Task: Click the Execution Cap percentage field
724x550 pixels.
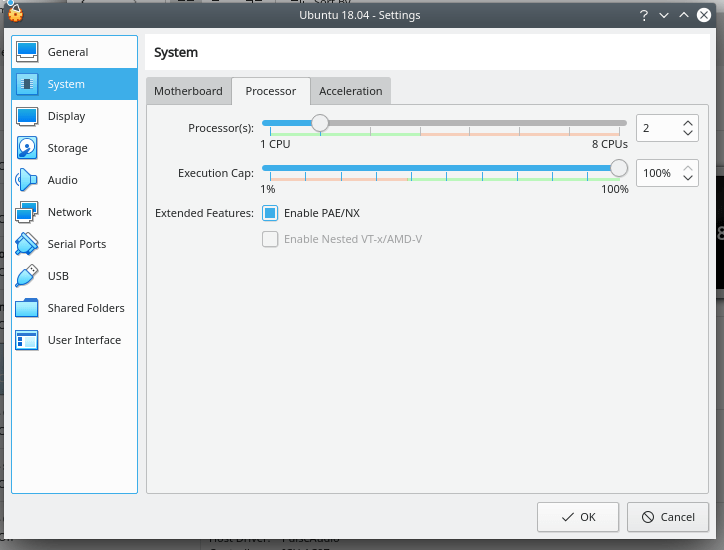Action: (x=657, y=173)
